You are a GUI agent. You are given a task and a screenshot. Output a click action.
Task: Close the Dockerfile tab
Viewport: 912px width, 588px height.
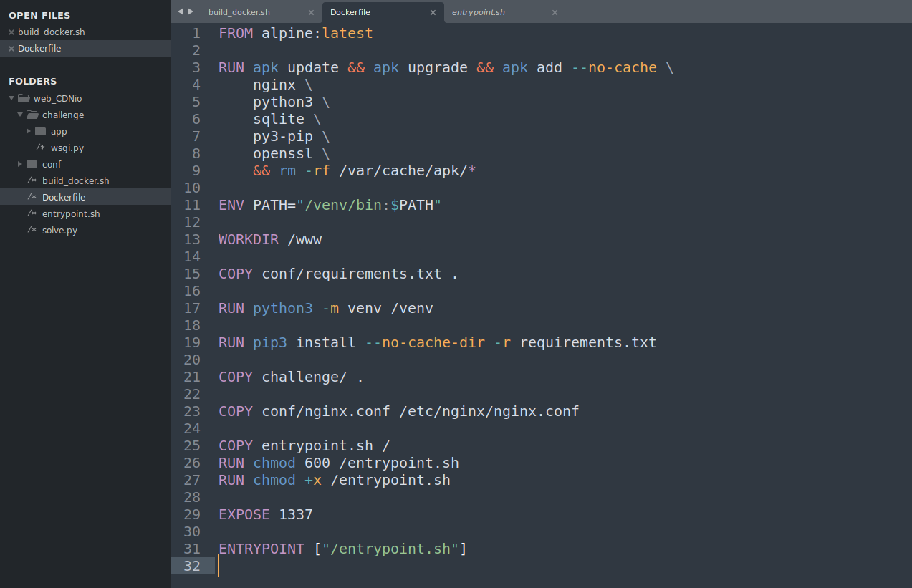coord(433,12)
